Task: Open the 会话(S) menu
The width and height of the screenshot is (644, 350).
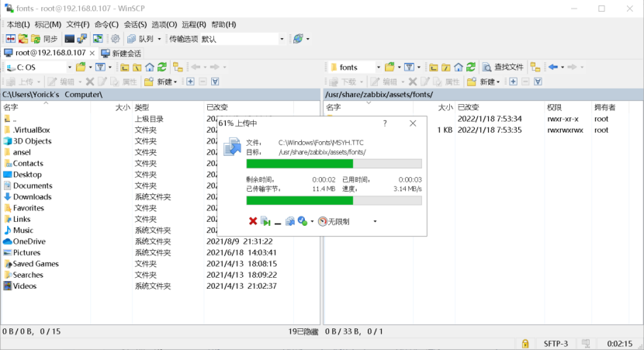Action: click(135, 25)
